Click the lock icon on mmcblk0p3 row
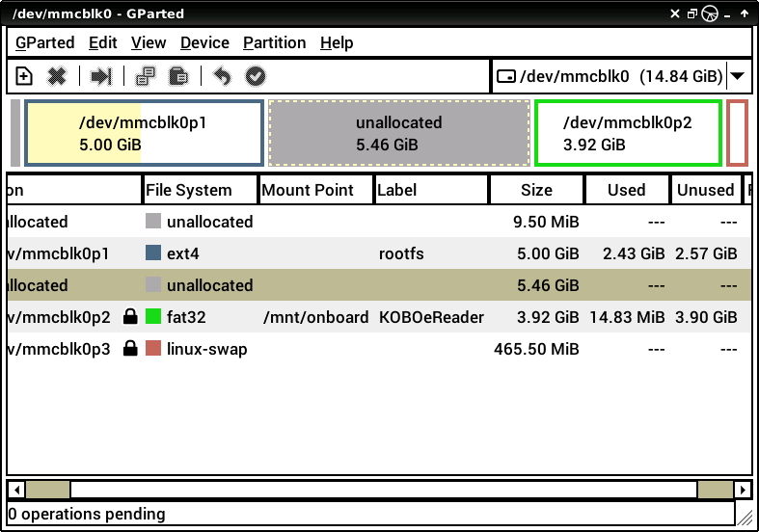759x532 pixels. pos(130,349)
